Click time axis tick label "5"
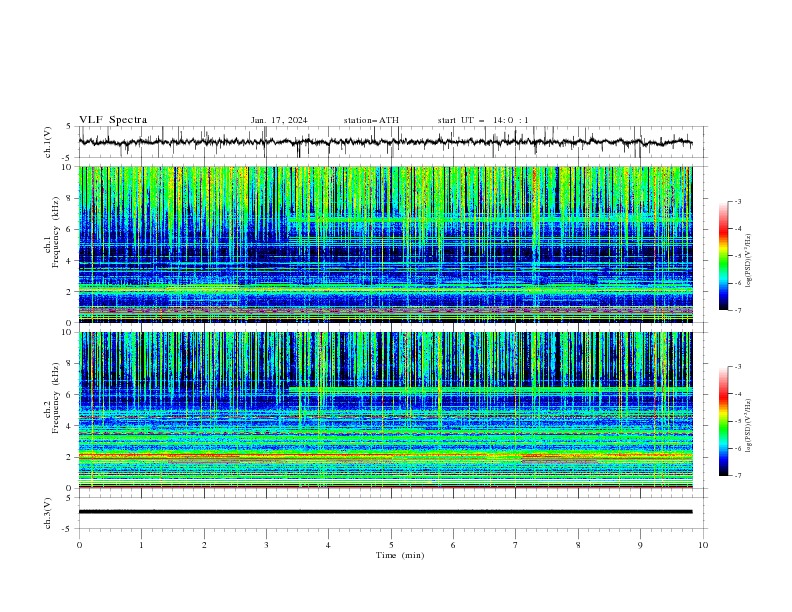 click(x=391, y=545)
